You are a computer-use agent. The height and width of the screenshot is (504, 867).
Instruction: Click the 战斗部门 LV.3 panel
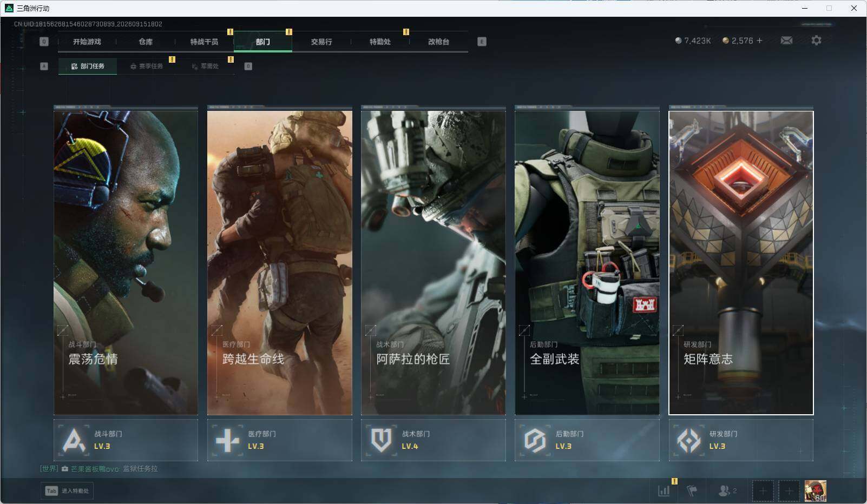tap(126, 440)
